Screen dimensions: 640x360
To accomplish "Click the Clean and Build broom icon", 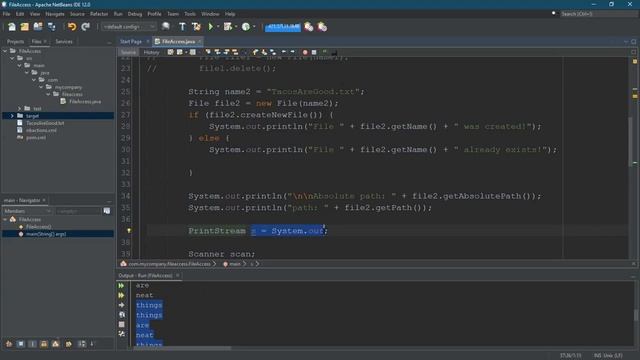I will click(196, 27).
